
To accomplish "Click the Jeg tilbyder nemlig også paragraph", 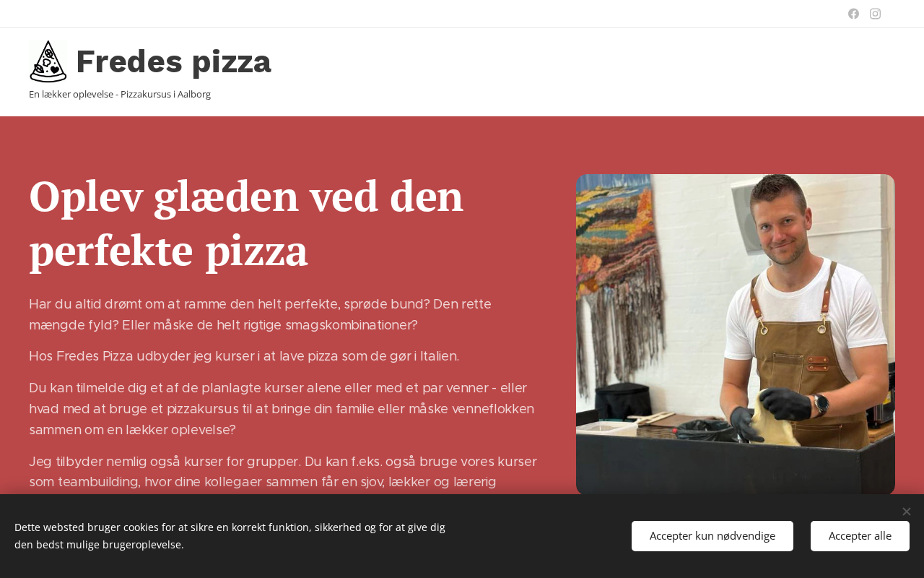I will 283,472.
